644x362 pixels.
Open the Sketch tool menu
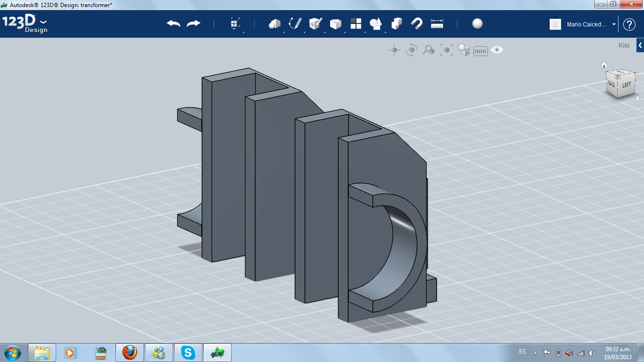click(295, 24)
